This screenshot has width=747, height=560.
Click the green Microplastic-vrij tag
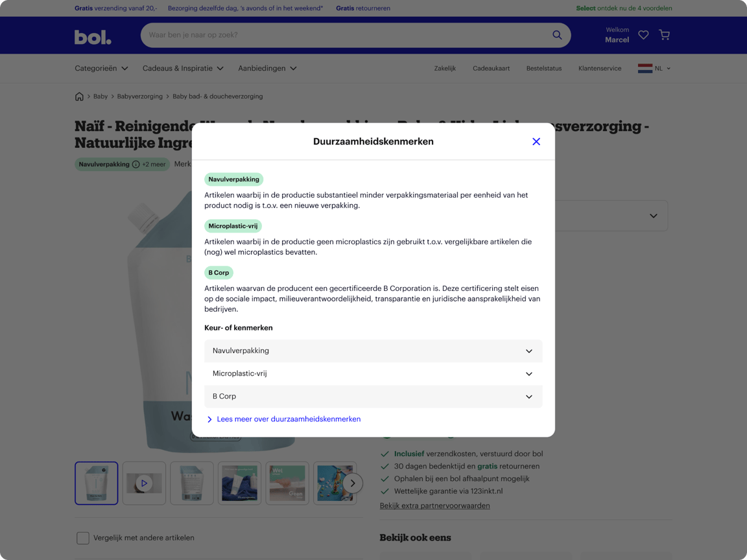pyautogui.click(x=233, y=226)
